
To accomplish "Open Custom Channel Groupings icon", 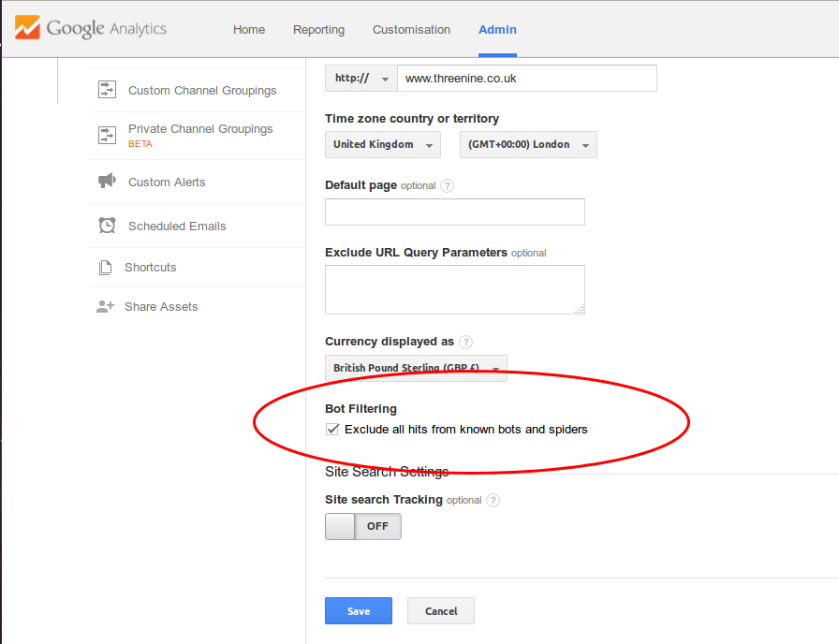I will 107,89.
